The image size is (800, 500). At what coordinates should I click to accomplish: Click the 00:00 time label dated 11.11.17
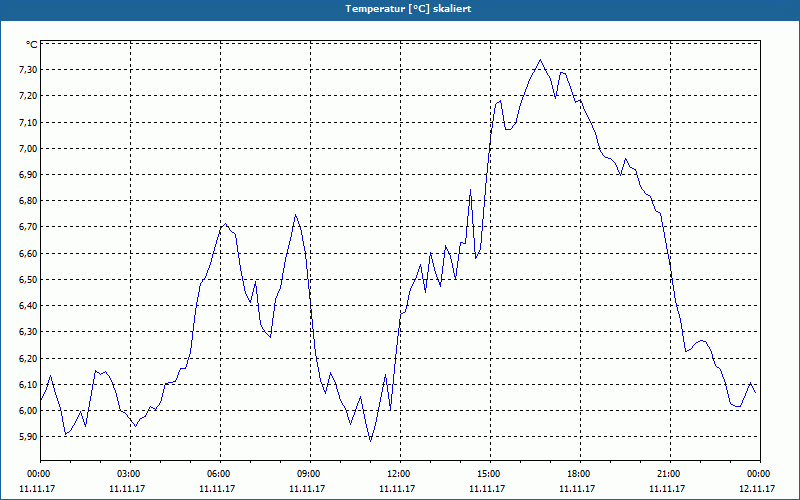(x=38, y=474)
